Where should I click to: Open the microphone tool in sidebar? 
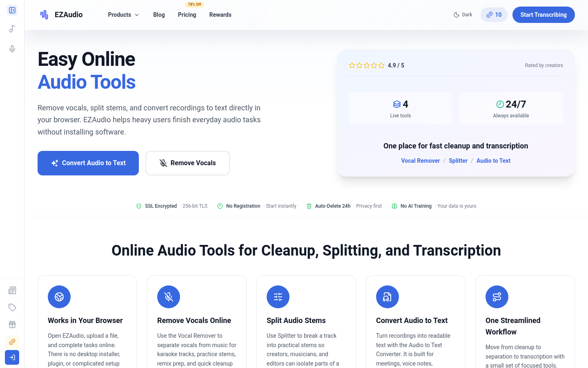pos(12,49)
